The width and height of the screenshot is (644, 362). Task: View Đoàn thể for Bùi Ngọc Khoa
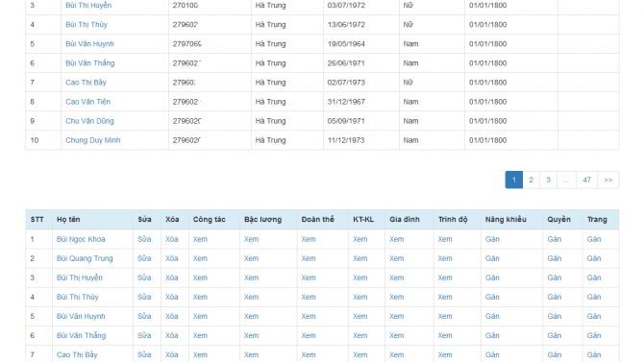[309, 239]
